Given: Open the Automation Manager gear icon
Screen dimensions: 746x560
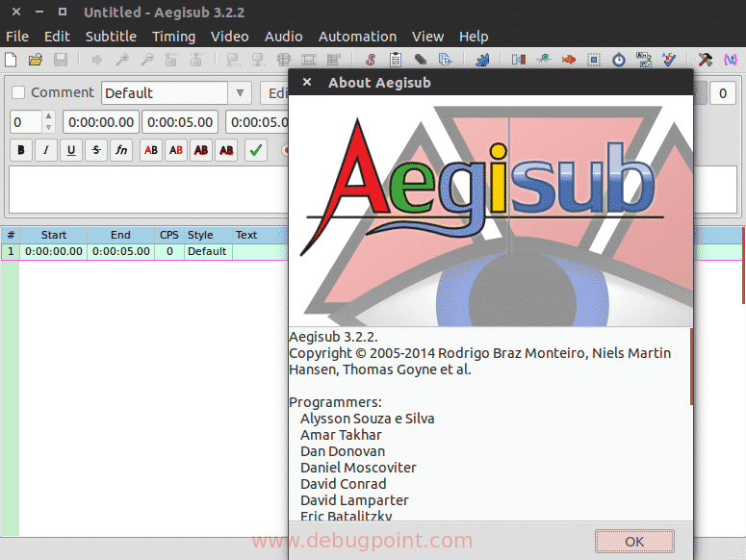Looking at the screenshot, I should coord(482,60).
